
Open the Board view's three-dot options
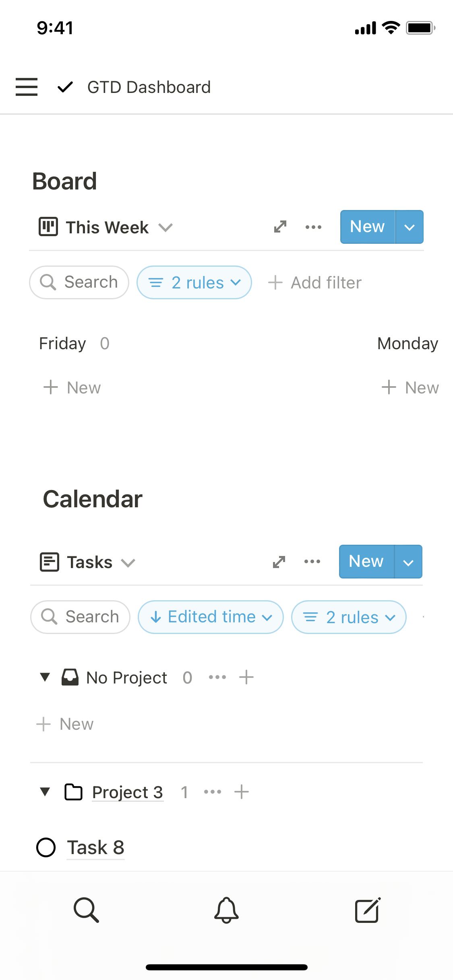tap(313, 227)
